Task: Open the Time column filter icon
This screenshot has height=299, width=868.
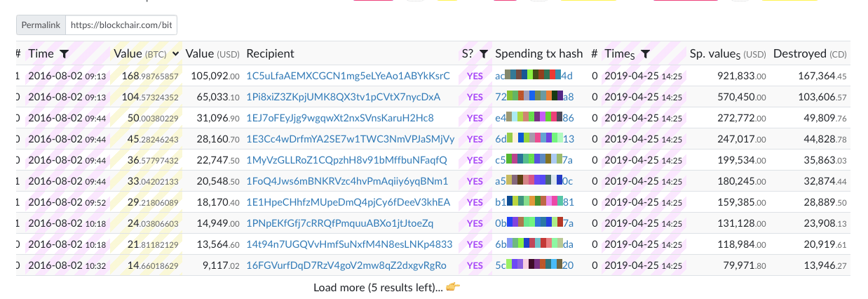Action: coord(64,53)
